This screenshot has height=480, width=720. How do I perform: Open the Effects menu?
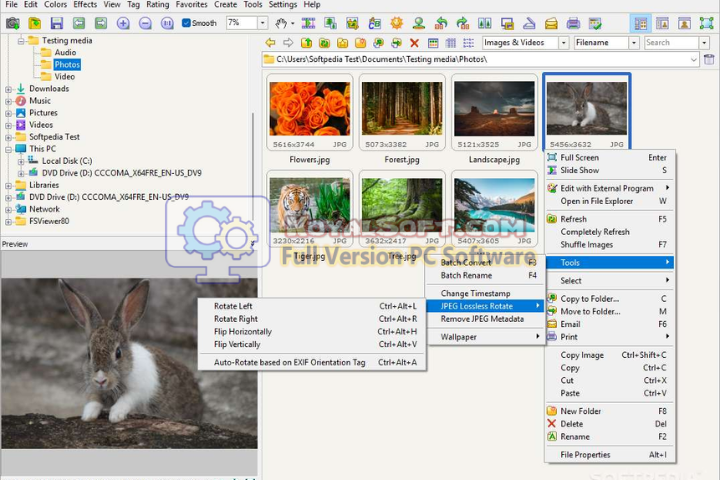point(85,5)
